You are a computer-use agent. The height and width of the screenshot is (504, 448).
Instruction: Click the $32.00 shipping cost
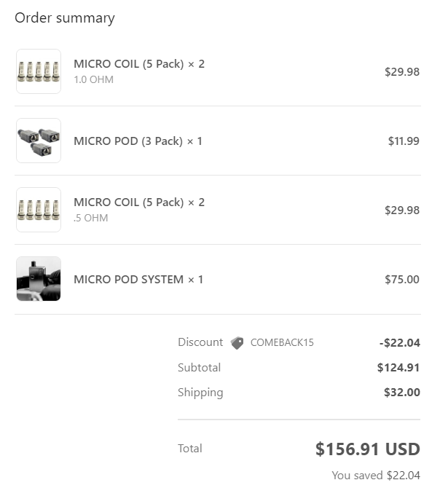coord(401,393)
